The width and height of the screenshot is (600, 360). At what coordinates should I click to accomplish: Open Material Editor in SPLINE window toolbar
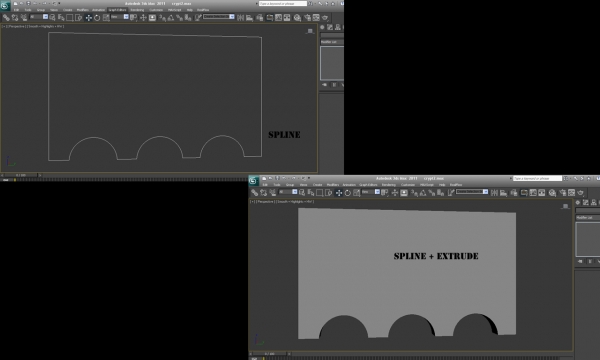coord(297,17)
